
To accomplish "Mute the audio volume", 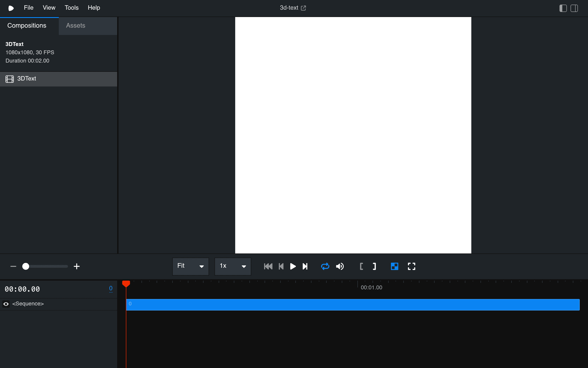I will 340,267.
